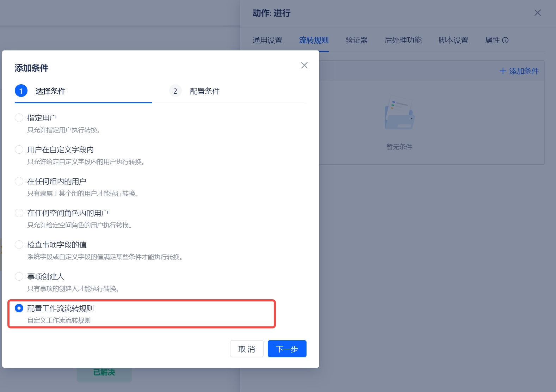Open the 验证器 tab

click(x=357, y=40)
